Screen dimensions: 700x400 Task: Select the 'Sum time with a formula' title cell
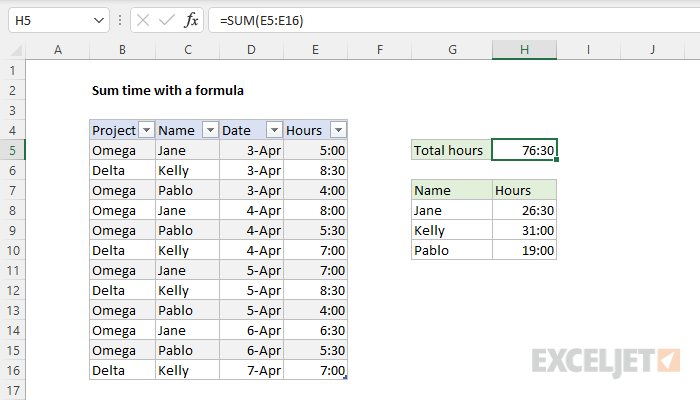(x=167, y=90)
